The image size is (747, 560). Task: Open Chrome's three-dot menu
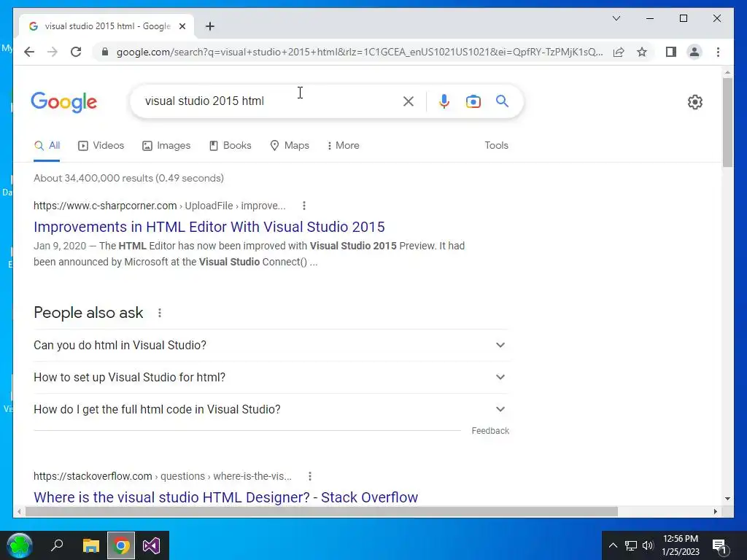pyautogui.click(x=718, y=52)
